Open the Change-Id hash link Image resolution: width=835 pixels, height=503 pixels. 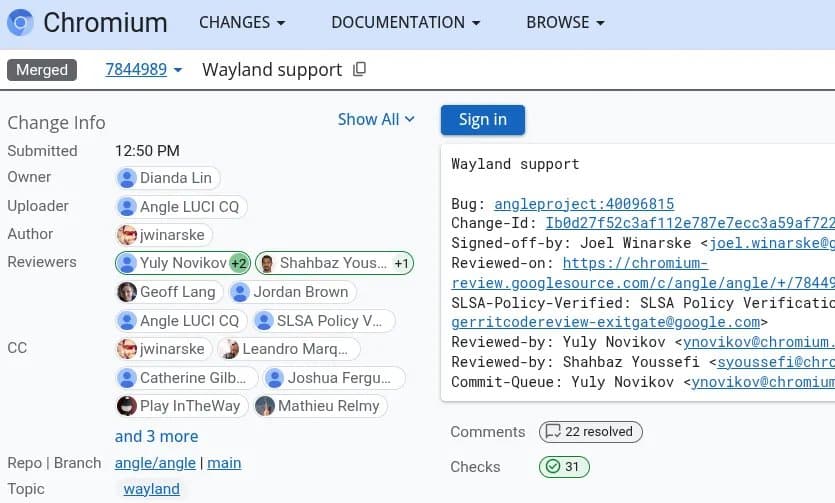tap(690, 223)
